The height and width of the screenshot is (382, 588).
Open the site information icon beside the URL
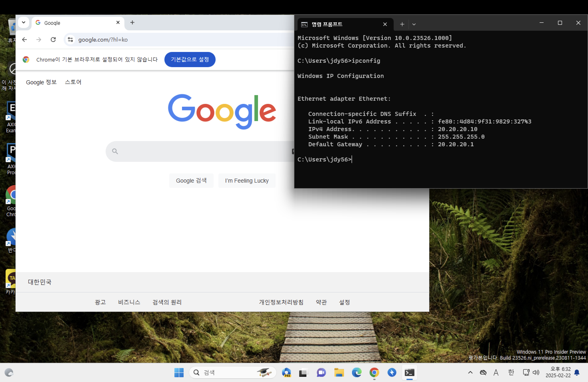(x=70, y=40)
